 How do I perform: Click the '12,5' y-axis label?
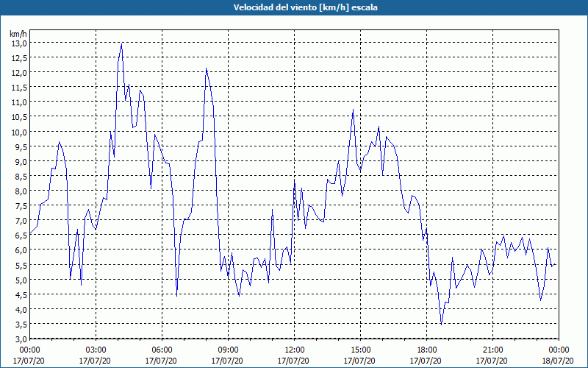point(19,58)
